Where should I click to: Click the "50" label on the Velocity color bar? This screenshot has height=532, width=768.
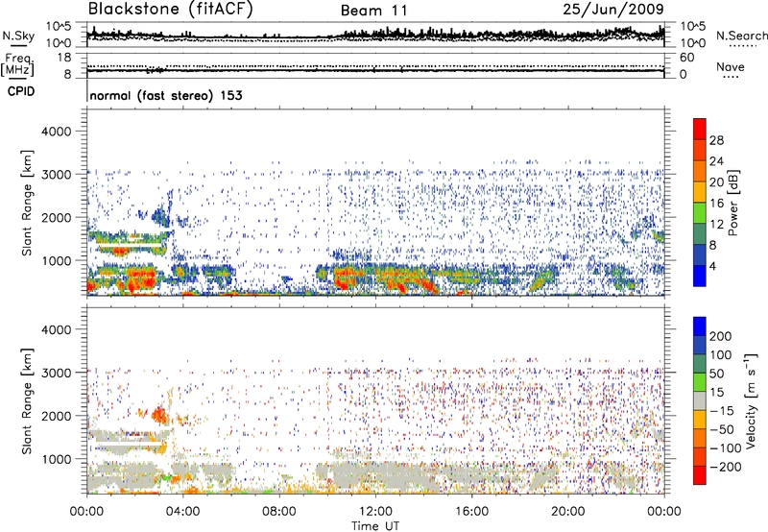tap(716, 374)
